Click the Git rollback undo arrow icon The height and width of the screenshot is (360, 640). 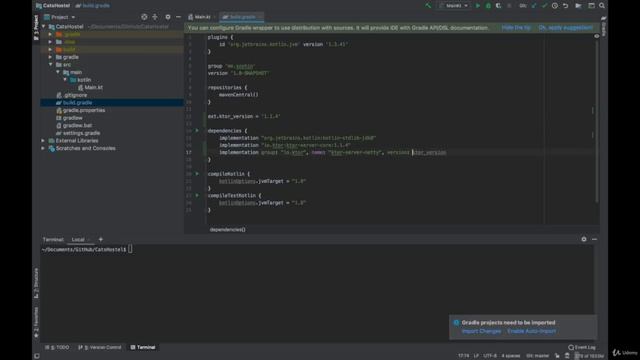[565, 6]
